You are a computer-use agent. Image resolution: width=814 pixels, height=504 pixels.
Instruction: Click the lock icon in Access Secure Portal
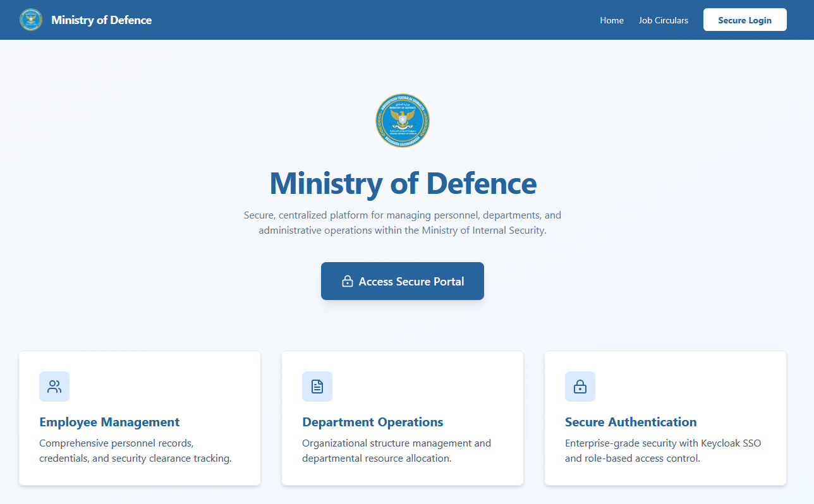click(x=347, y=282)
